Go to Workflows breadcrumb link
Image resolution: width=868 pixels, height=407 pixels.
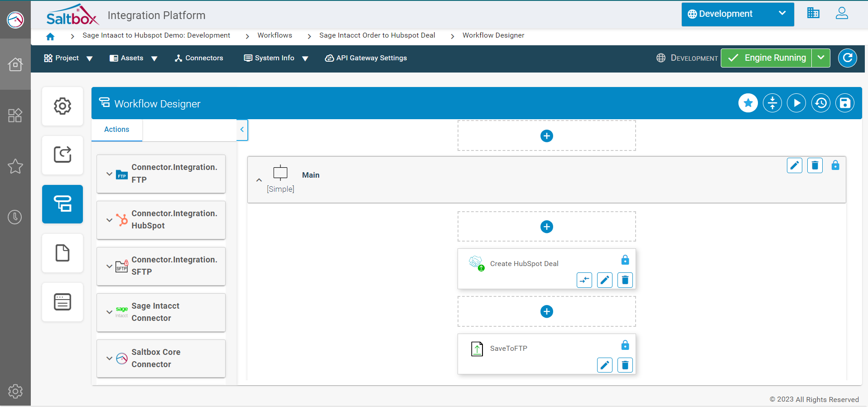click(x=275, y=35)
